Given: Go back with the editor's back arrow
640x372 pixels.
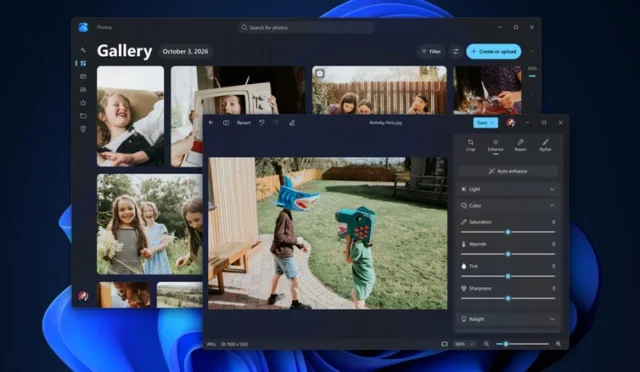Looking at the screenshot, I should (211, 123).
